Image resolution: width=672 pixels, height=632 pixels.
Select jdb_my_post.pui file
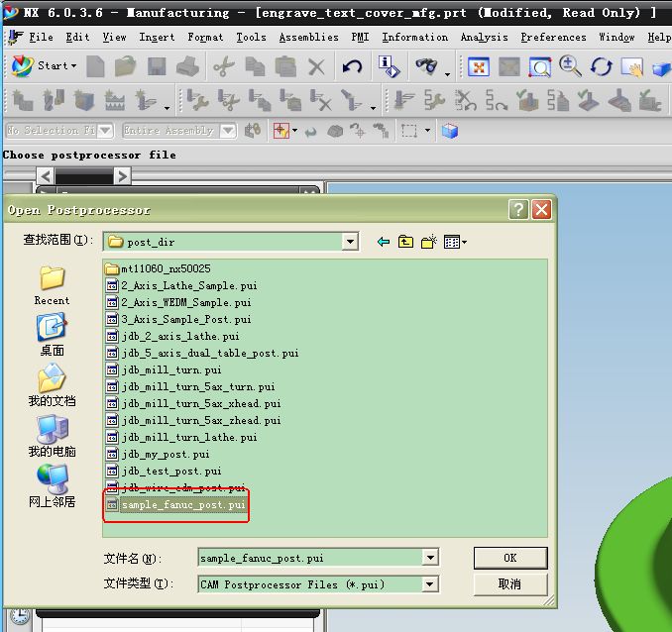tap(158, 454)
